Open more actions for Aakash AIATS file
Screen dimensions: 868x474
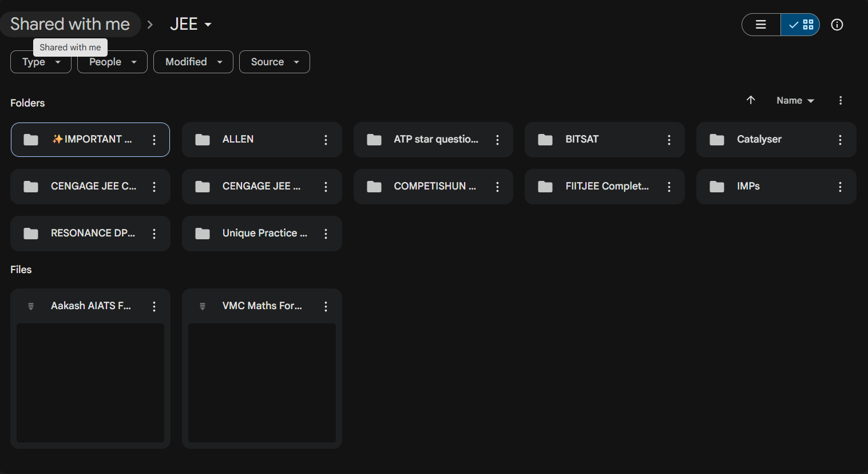coord(154,306)
